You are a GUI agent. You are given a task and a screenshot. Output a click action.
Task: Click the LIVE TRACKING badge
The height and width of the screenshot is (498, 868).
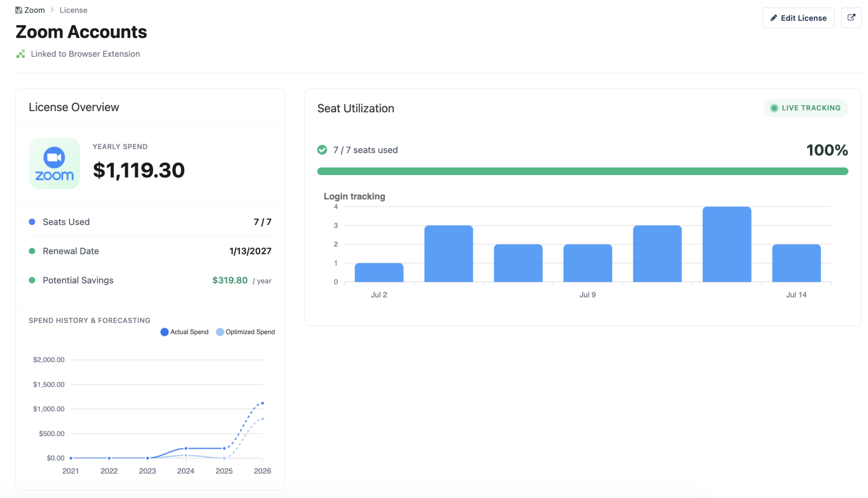pos(806,108)
